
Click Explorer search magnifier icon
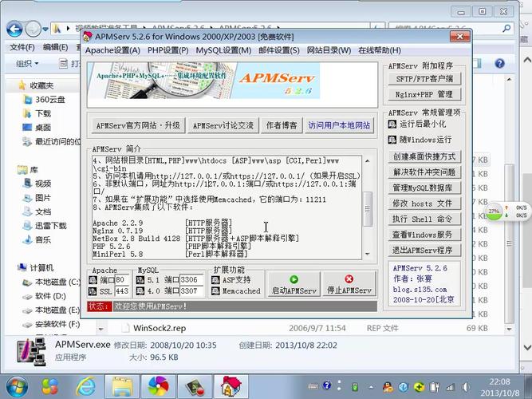[507, 28]
